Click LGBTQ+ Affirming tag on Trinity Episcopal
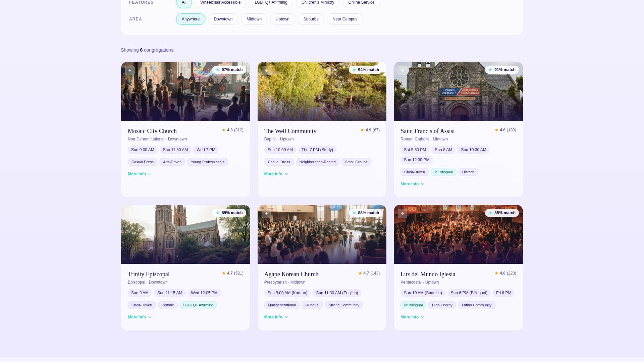The height and width of the screenshot is (362, 644). click(198, 305)
